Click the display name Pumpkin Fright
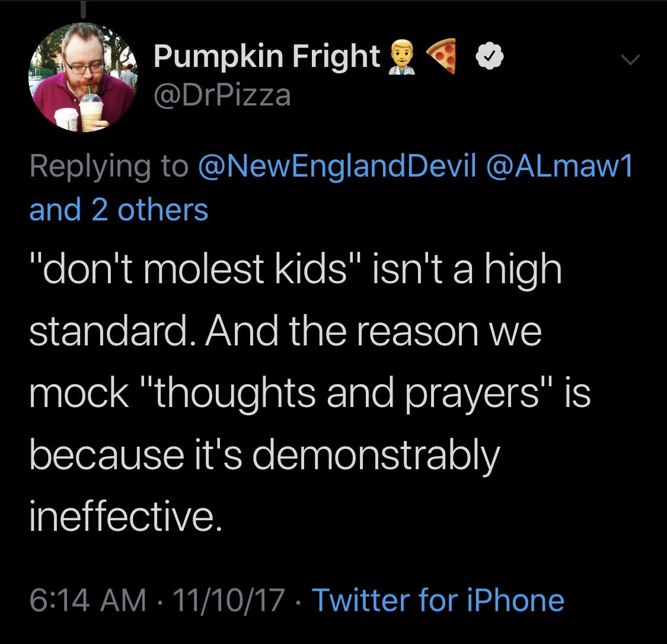This screenshot has width=667, height=644. (x=267, y=57)
